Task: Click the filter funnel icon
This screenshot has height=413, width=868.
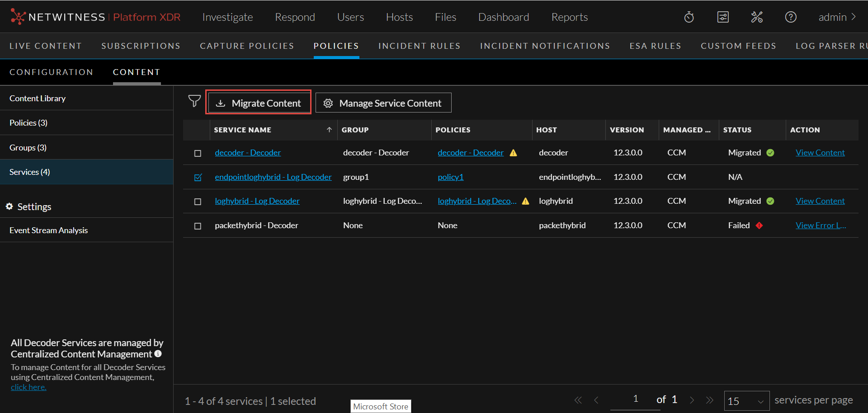Action: click(x=194, y=101)
